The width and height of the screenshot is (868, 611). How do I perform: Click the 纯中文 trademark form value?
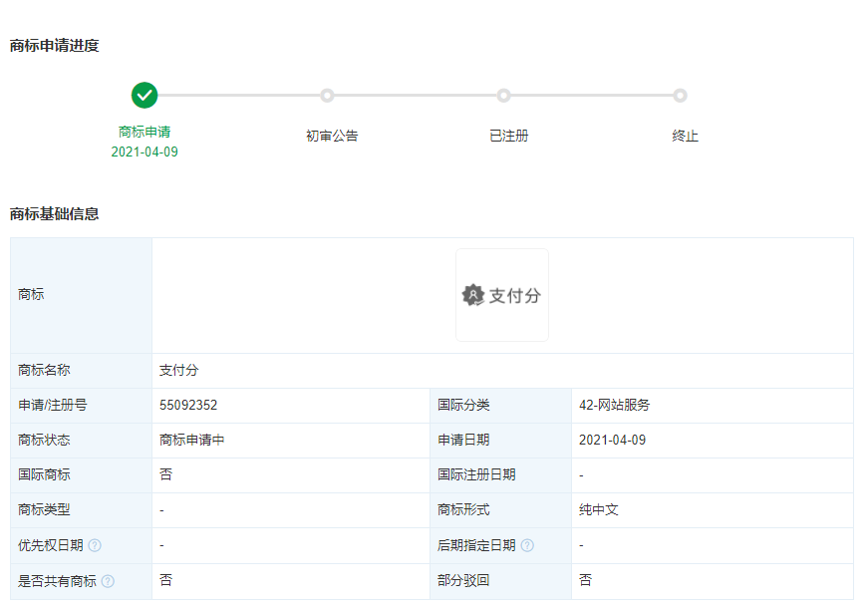[x=599, y=509]
